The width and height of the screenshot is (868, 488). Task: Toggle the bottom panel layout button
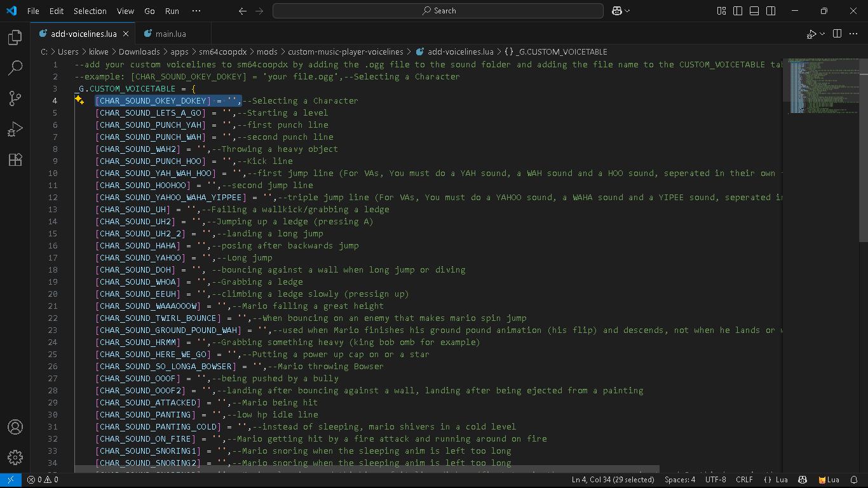pos(754,11)
